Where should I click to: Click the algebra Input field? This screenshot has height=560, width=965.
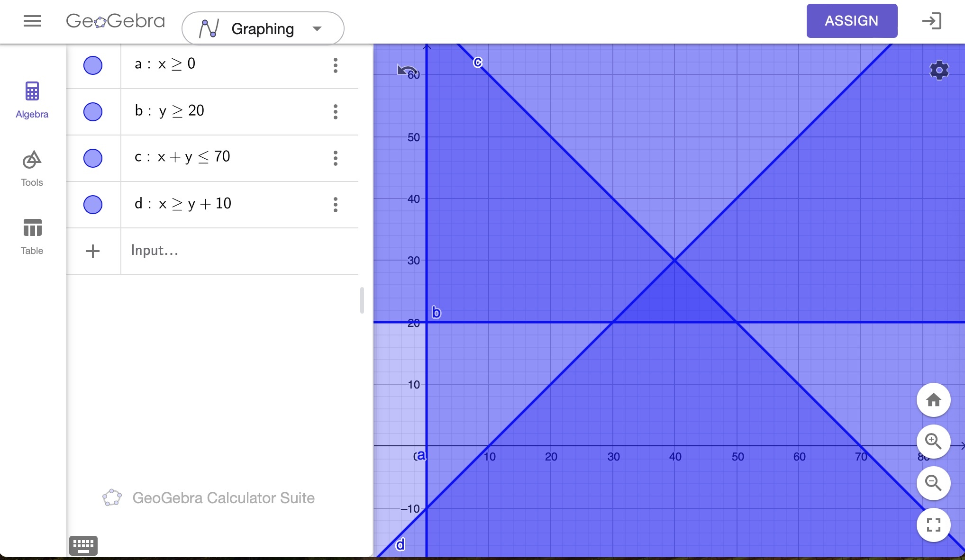(x=237, y=251)
